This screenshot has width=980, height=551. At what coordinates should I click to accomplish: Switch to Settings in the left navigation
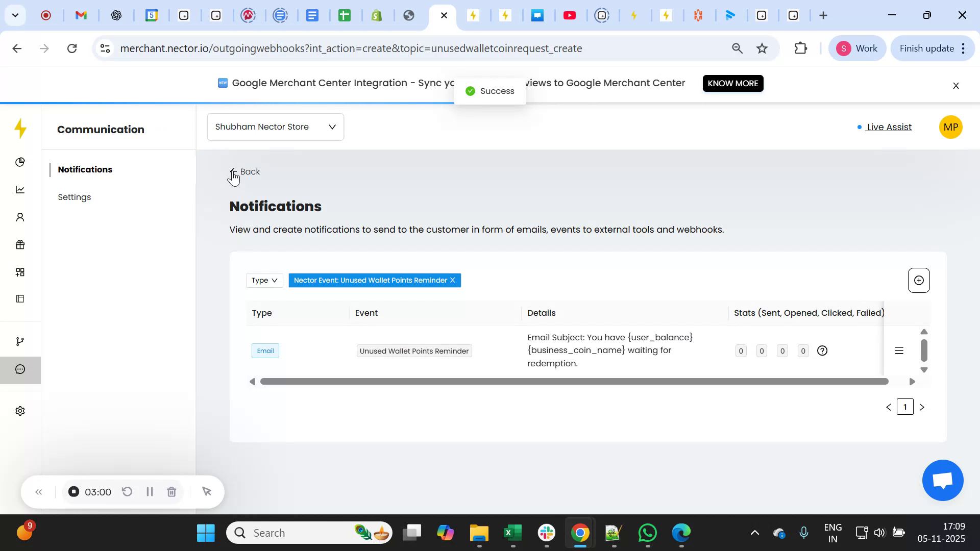pyautogui.click(x=75, y=197)
